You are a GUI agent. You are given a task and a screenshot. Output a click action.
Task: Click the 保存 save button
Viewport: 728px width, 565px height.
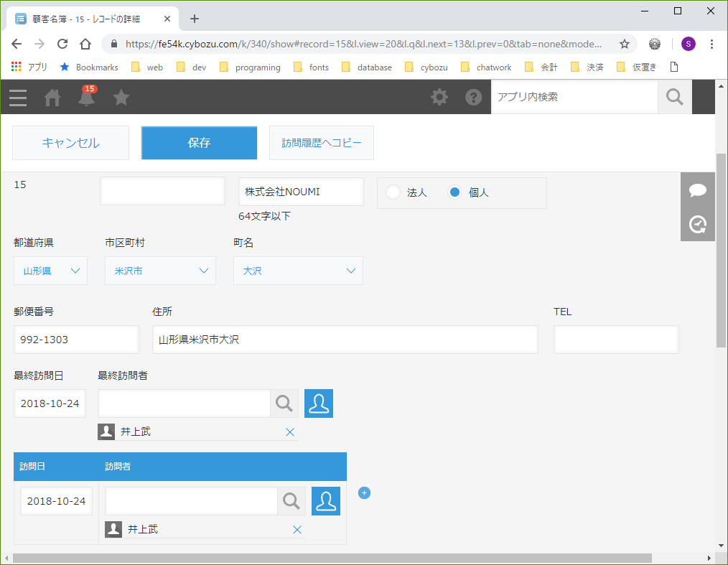tap(199, 143)
